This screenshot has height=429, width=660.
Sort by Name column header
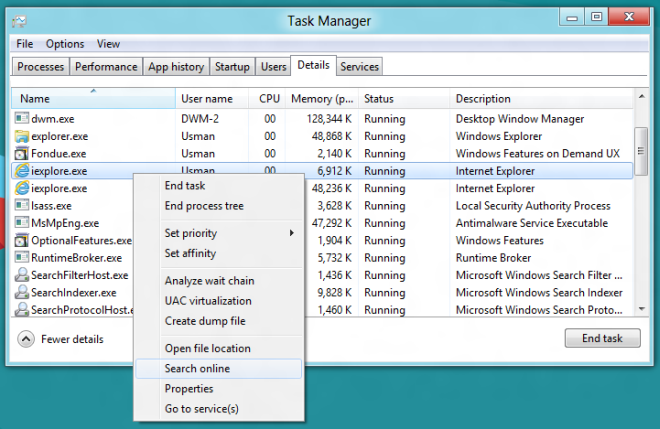click(93, 99)
